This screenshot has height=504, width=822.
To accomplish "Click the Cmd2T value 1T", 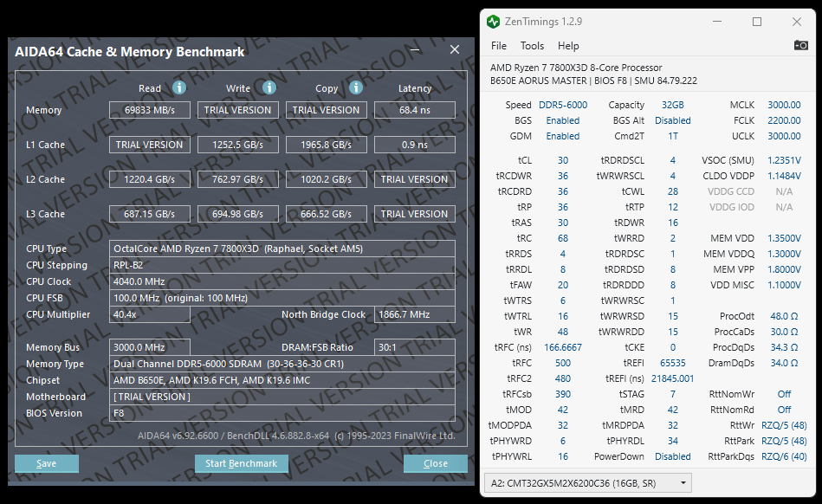I will point(673,136).
